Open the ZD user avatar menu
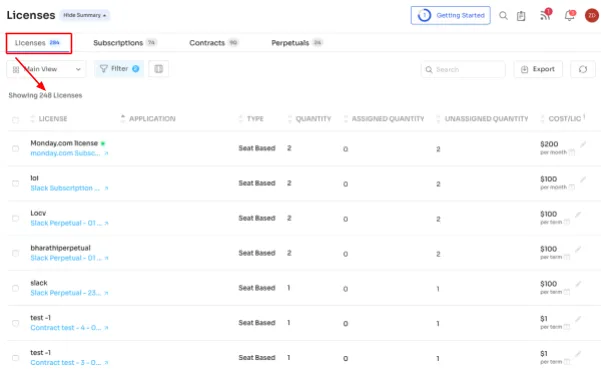This screenshot has width=601, height=369. pos(592,16)
